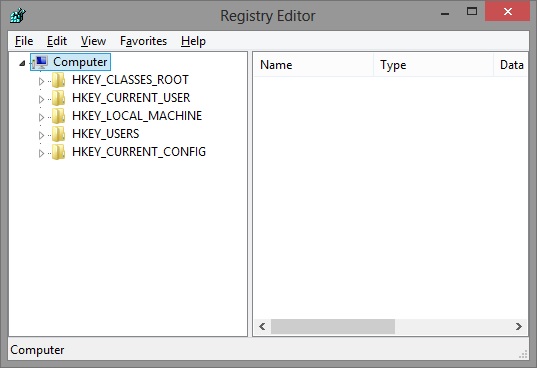
Task: Expand the HKEY_USERS key
Action: pos(41,135)
